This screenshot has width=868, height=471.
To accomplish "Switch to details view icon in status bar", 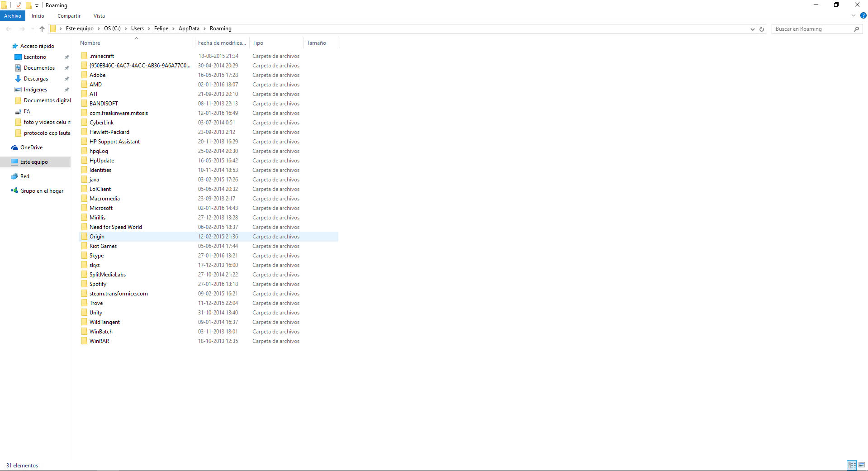I will click(852, 465).
